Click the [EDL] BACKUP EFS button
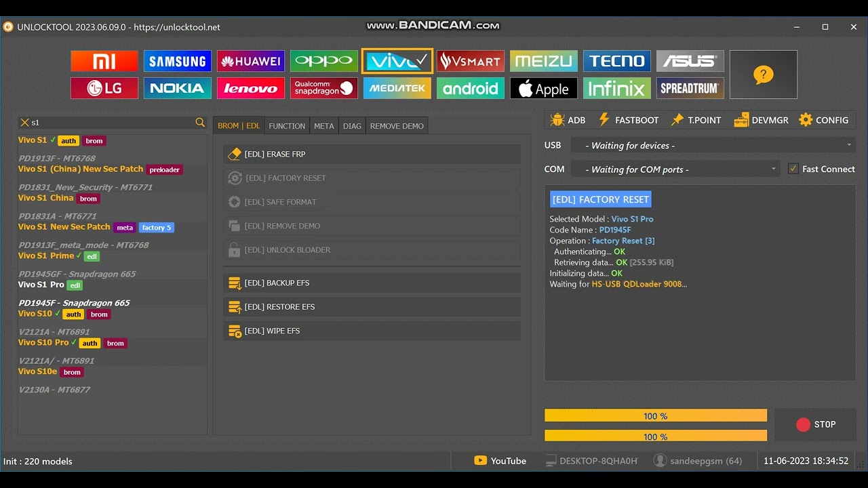The height and width of the screenshot is (488, 868). click(x=372, y=283)
